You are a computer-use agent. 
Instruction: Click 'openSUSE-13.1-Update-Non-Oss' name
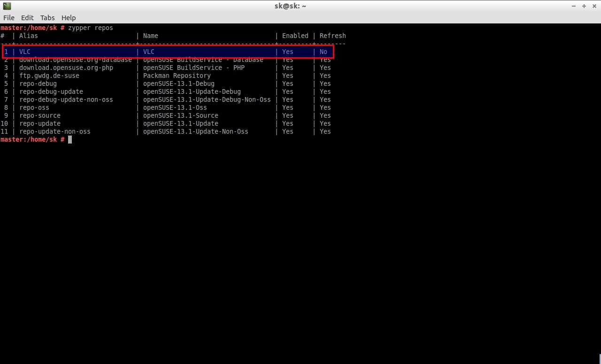pos(196,131)
